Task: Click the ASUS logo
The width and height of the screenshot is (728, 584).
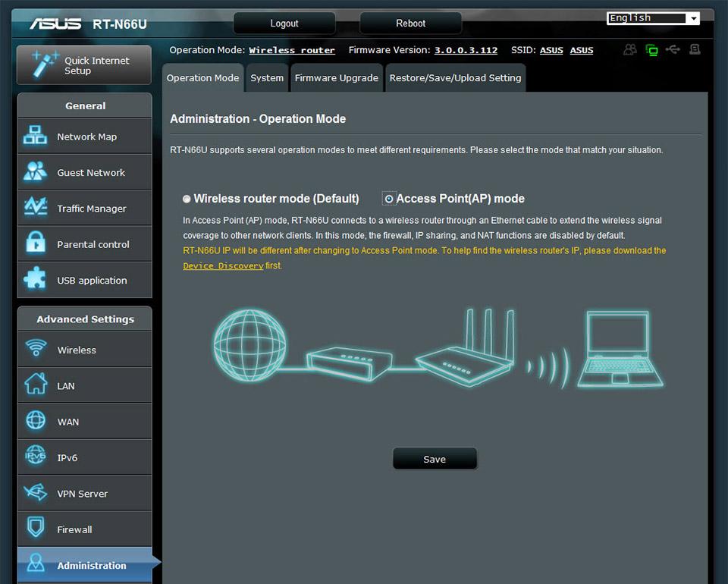Action: pos(55,24)
